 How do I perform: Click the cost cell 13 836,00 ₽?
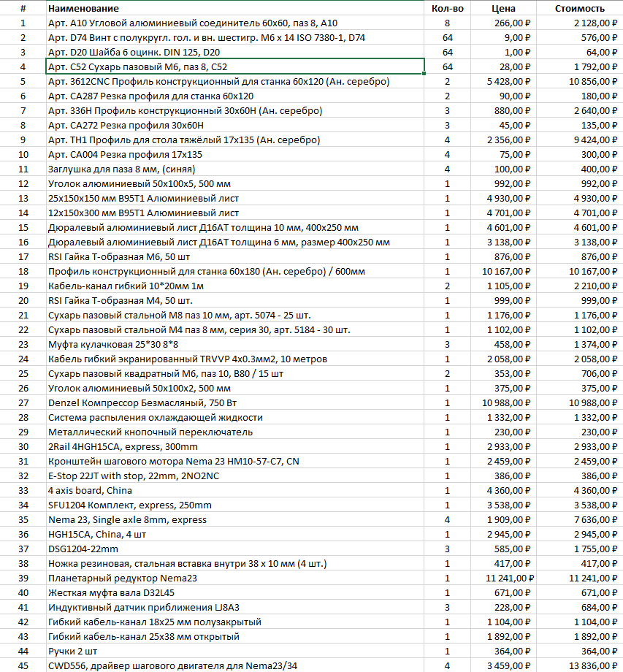tap(580, 665)
